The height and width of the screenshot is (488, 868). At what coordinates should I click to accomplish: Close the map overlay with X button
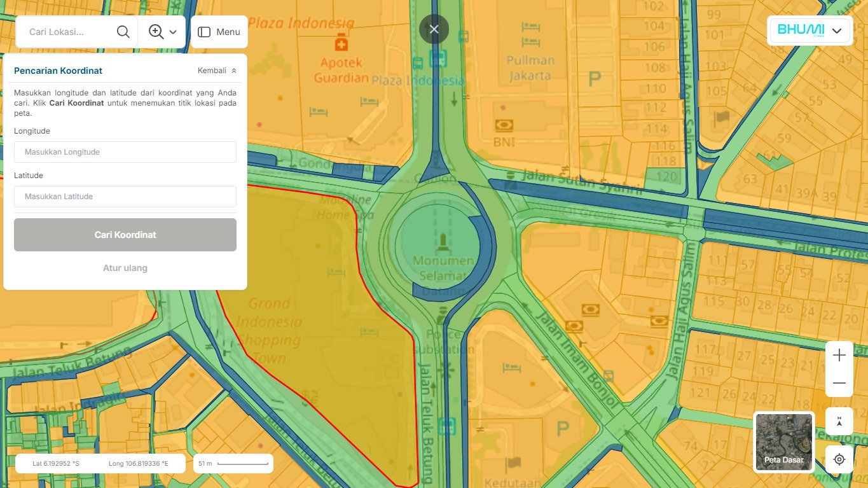click(x=434, y=29)
